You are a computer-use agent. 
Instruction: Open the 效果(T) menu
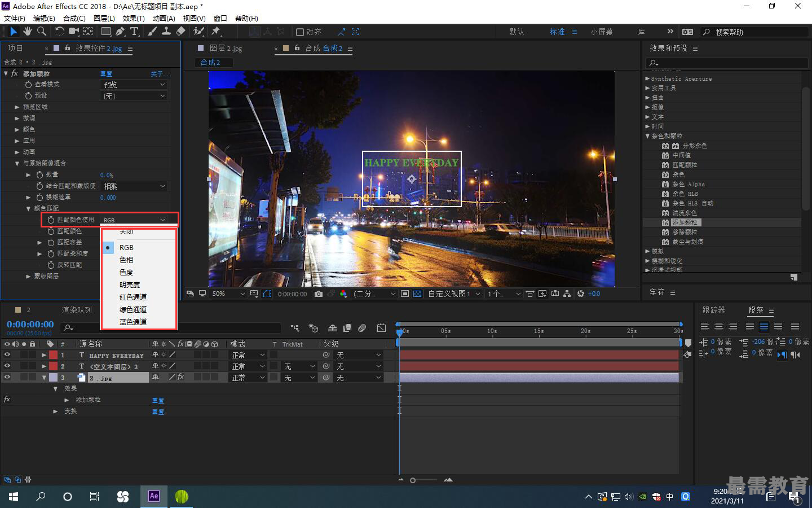(x=134, y=18)
